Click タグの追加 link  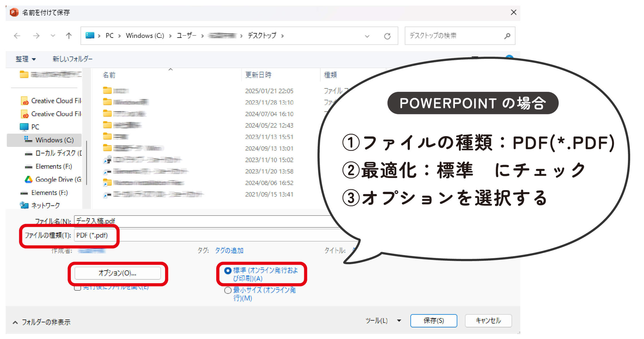tap(229, 251)
